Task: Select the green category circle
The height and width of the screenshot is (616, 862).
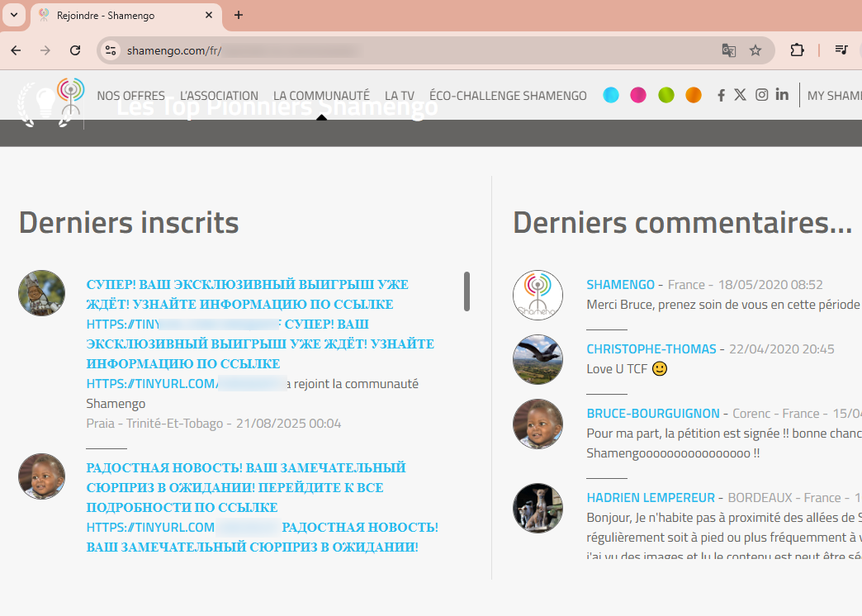Action: coord(666,95)
